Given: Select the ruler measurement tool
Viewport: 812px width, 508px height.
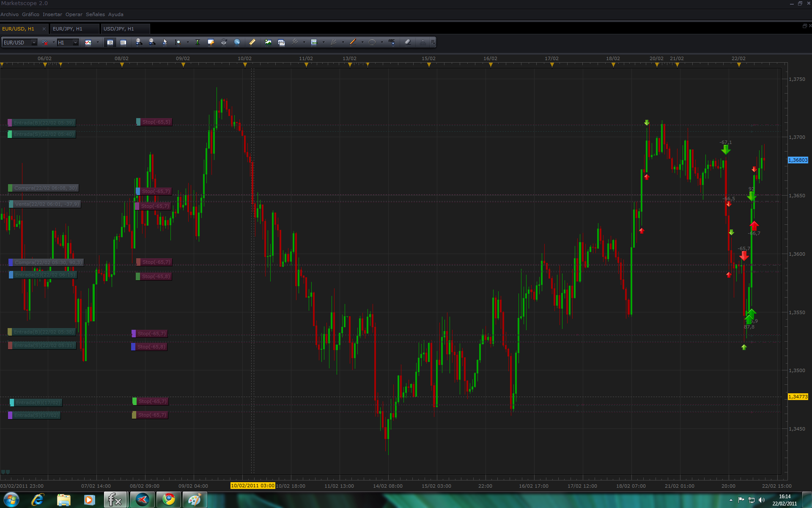Looking at the screenshot, I should click(252, 42).
